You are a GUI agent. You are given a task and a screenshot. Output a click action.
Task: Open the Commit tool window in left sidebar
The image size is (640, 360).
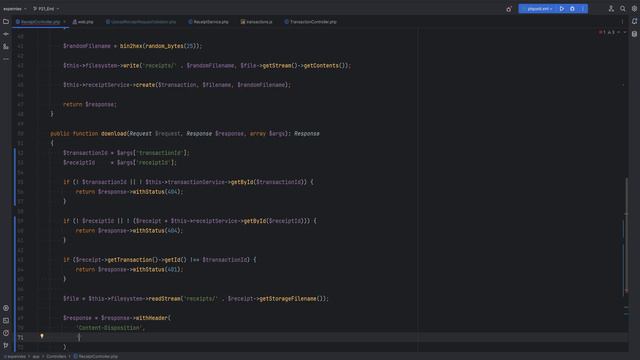6,34
